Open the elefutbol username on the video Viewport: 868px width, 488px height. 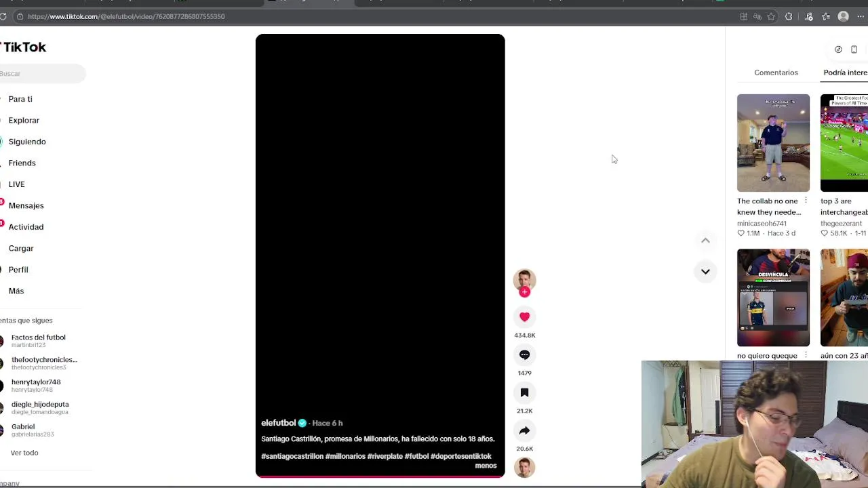pos(279,423)
